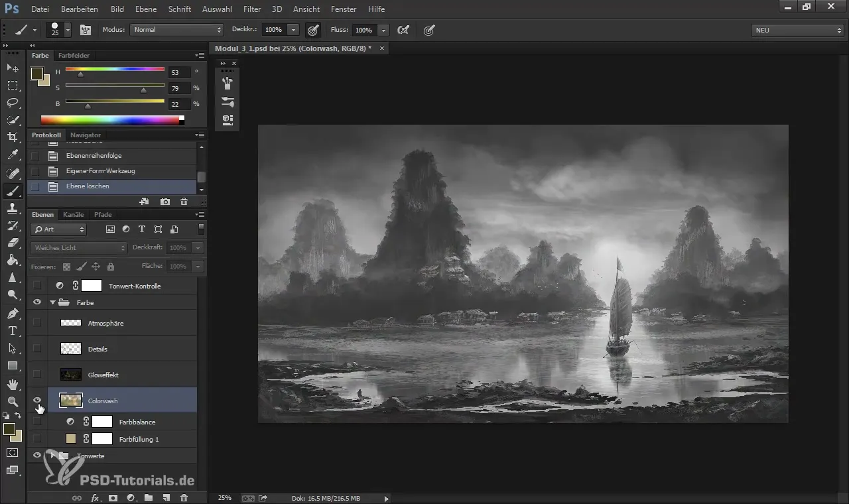Collapse the Farbe layer group
The width and height of the screenshot is (849, 504).
tap(52, 302)
